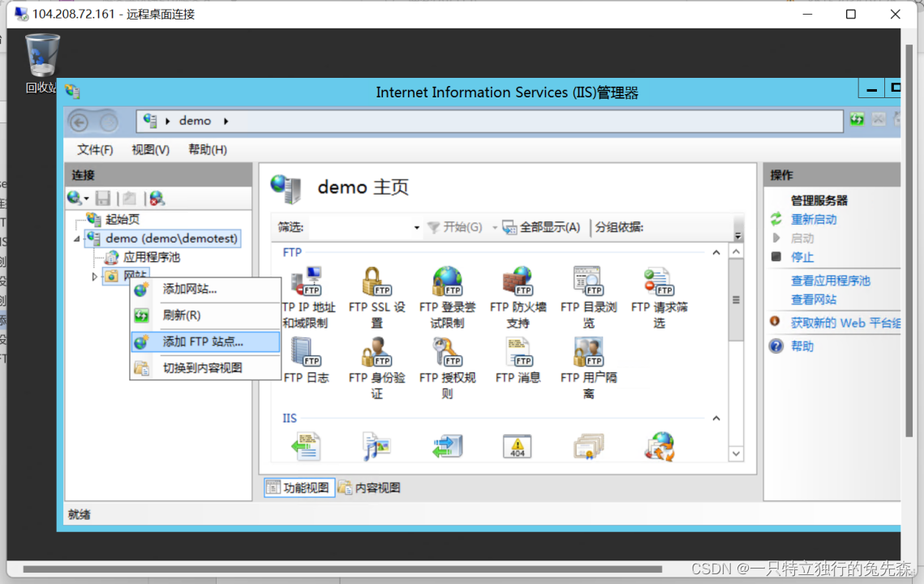Click the IIS manager title bar icon
Screen dimensions: 924x584
click(x=72, y=92)
